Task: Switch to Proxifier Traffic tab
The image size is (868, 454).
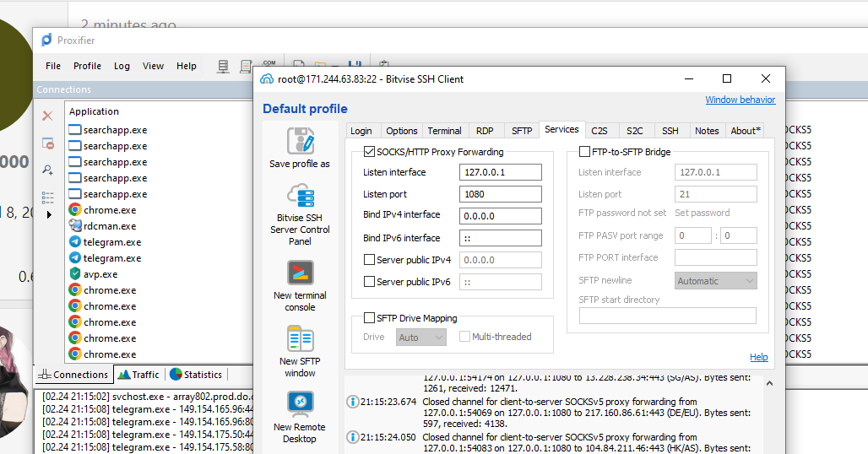Action: click(139, 375)
